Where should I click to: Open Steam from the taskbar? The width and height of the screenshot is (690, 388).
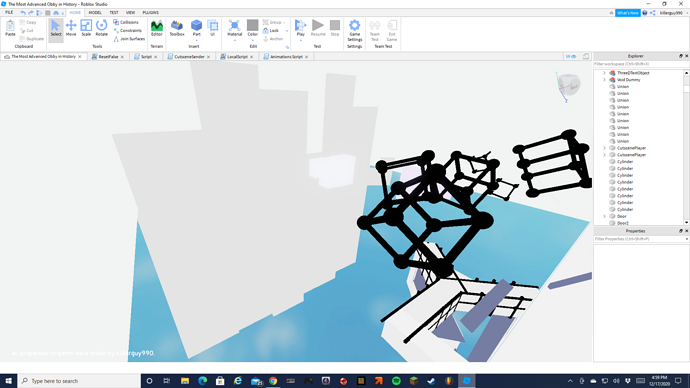(431, 381)
